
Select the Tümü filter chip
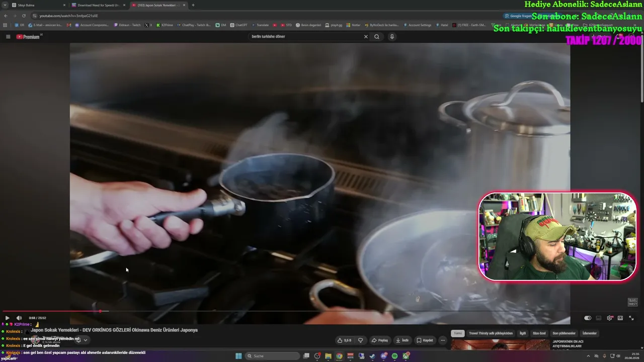point(458,333)
